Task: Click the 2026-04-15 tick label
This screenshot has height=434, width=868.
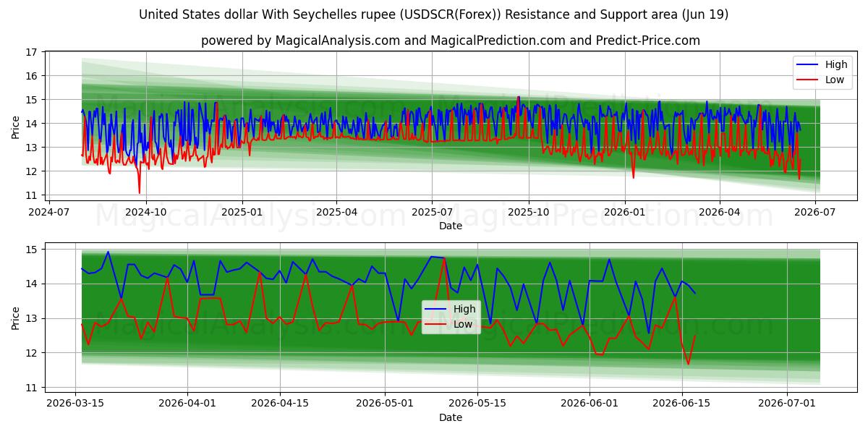Action: (280, 404)
